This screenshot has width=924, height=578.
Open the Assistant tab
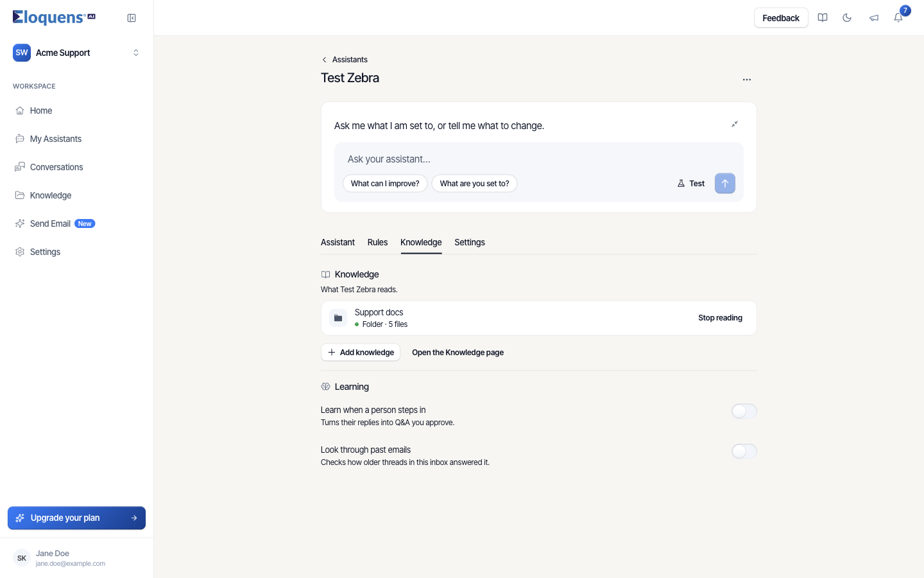click(338, 242)
